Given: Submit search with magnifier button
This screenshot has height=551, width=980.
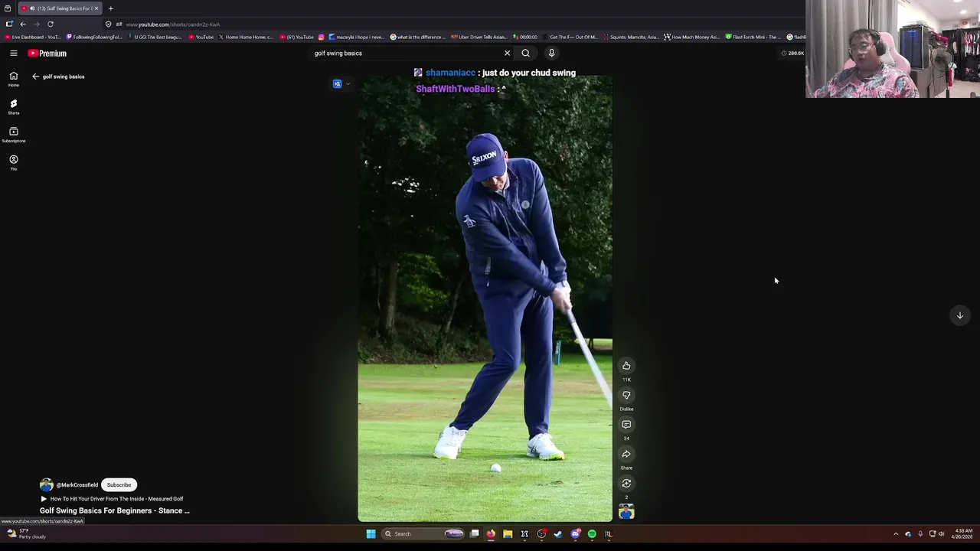Looking at the screenshot, I should click(x=525, y=53).
